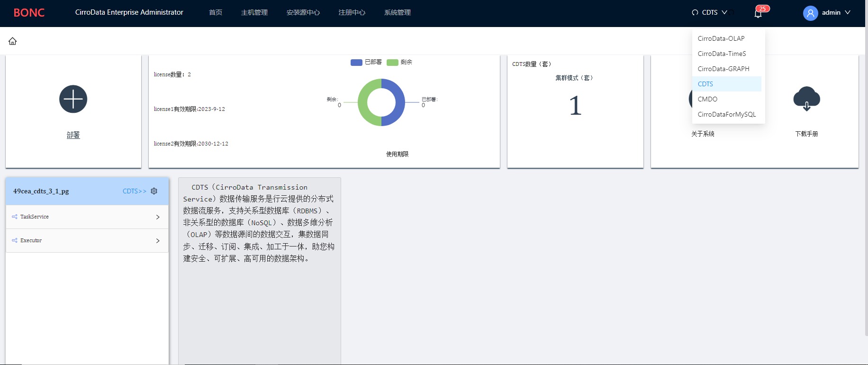Click CirroData Enterprise Administrator title

click(x=129, y=12)
